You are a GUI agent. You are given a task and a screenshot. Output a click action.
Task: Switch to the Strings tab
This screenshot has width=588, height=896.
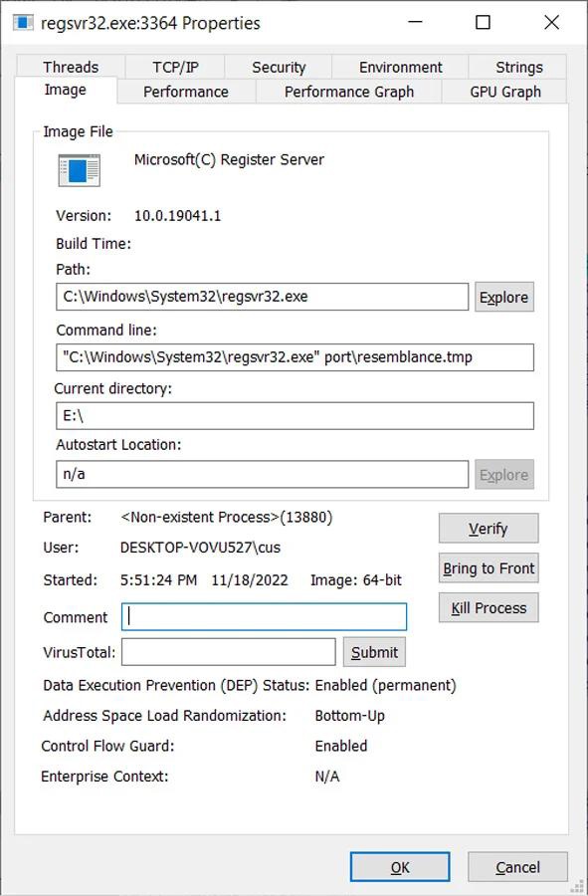(x=518, y=67)
